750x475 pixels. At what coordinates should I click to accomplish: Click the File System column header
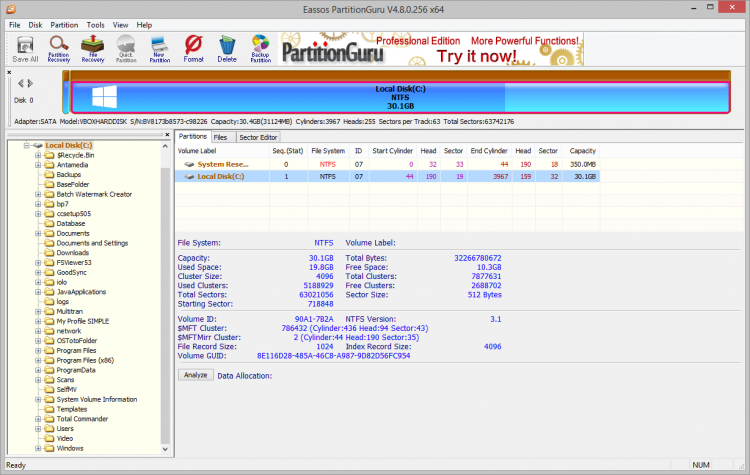tap(328, 151)
